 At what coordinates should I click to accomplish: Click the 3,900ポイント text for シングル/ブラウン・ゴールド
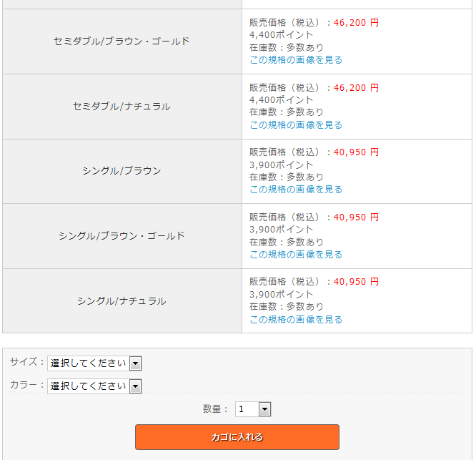click(282, 230)
